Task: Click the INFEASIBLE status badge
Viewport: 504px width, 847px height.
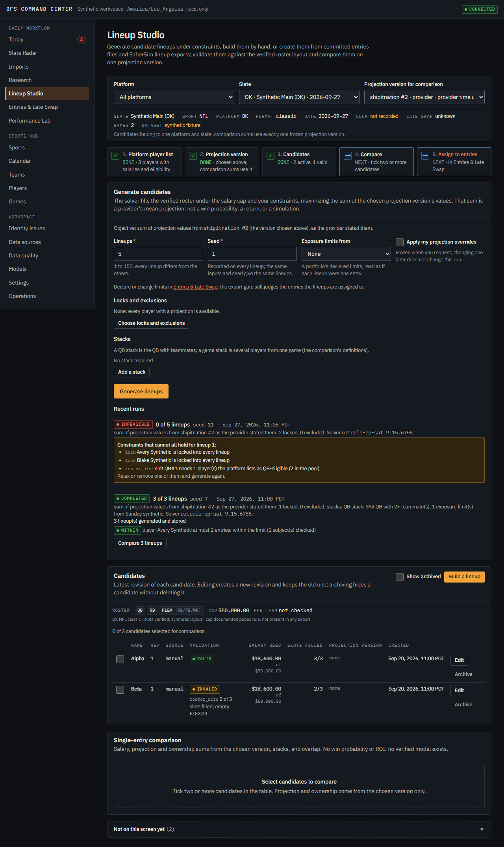Action: point(133,424)
